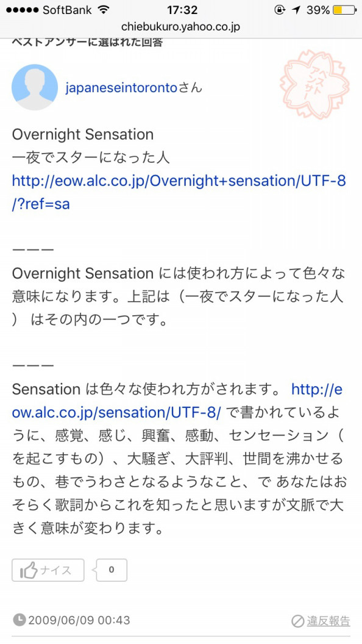Viewport: 362px width, 644px height.
Task: Tap the nice count bubble showing 0
Action: [x=112, y=570]
